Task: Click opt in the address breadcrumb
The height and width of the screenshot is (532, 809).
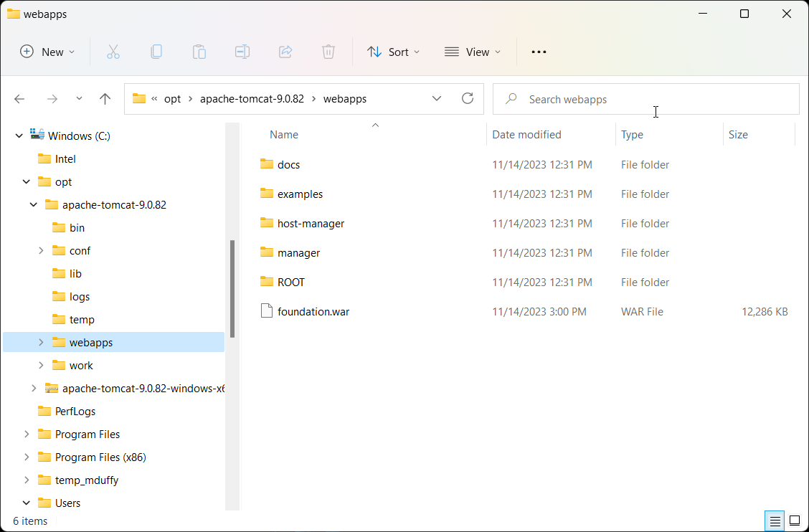Action: coord(172,99)
